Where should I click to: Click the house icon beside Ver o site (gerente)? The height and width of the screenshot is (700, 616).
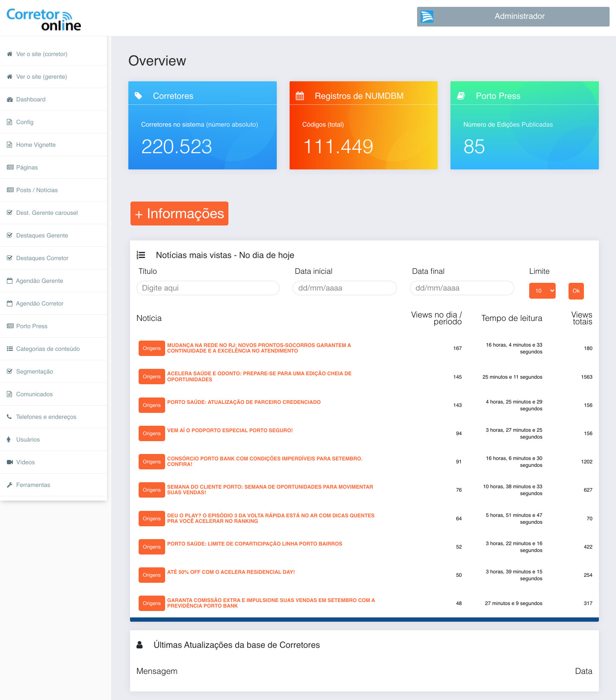(9, 77)
